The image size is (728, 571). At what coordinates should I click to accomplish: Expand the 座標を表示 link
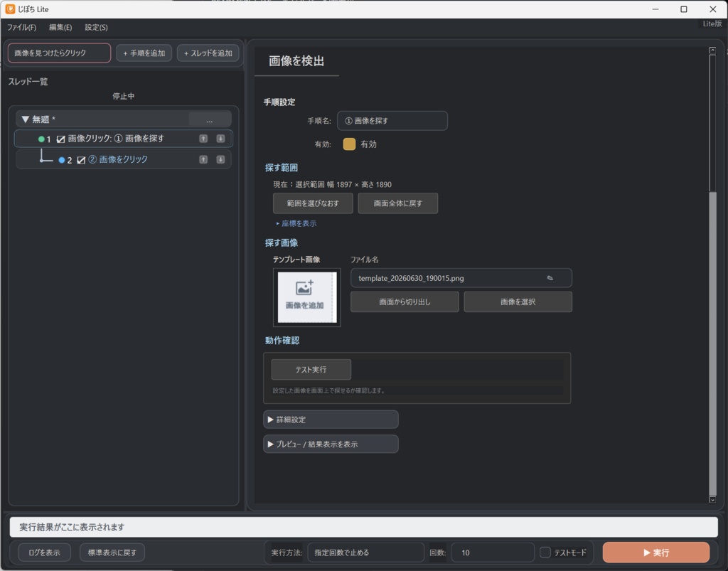click(296, 223)
